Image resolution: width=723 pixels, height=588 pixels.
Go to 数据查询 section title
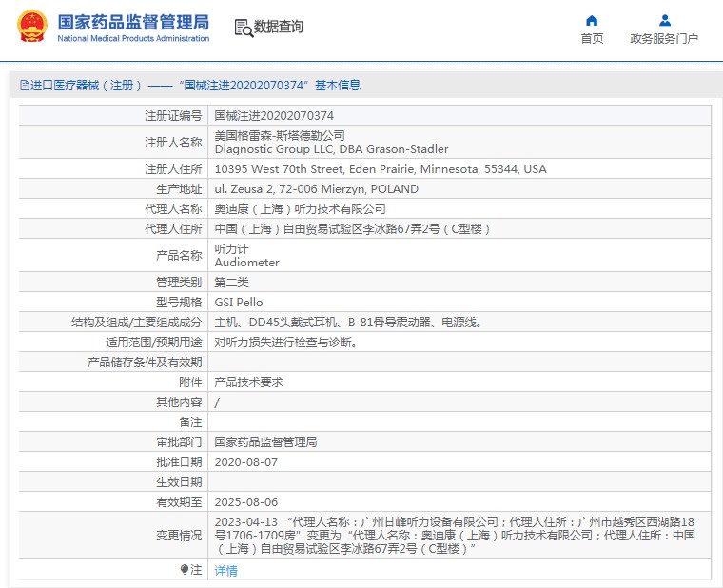coord(279,27)
